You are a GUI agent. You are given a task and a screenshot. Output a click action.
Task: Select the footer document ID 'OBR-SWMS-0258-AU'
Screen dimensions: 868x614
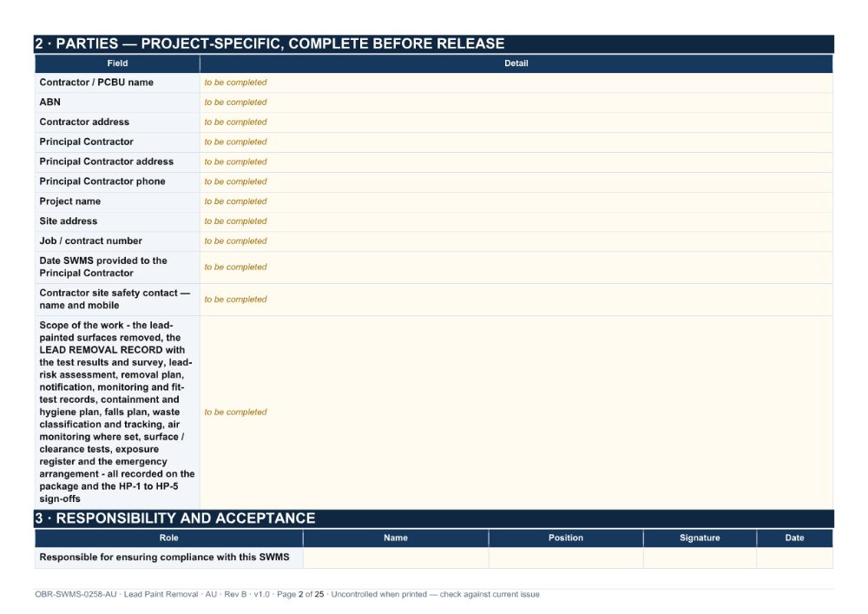coord(76,594)
